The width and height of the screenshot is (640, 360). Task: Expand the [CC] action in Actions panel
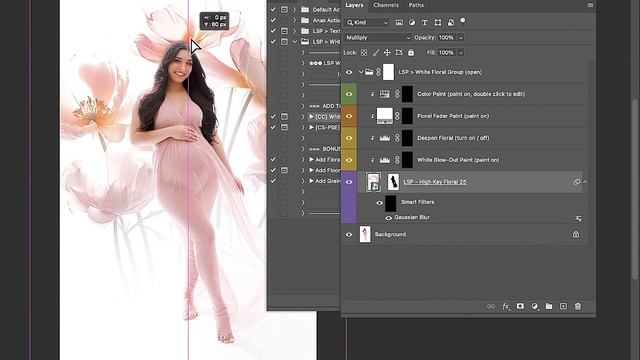coord(303,117)
